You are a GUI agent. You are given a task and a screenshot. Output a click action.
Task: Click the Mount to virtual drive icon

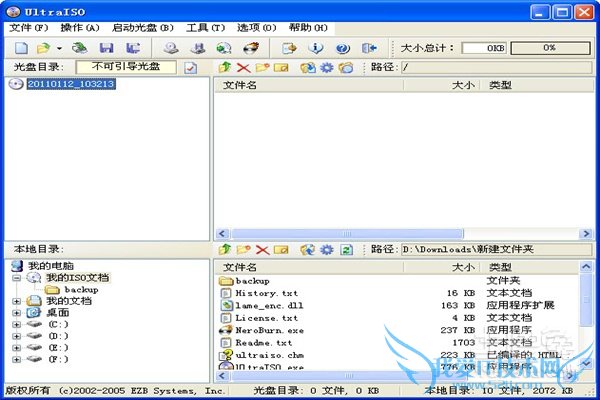(224, 48)
